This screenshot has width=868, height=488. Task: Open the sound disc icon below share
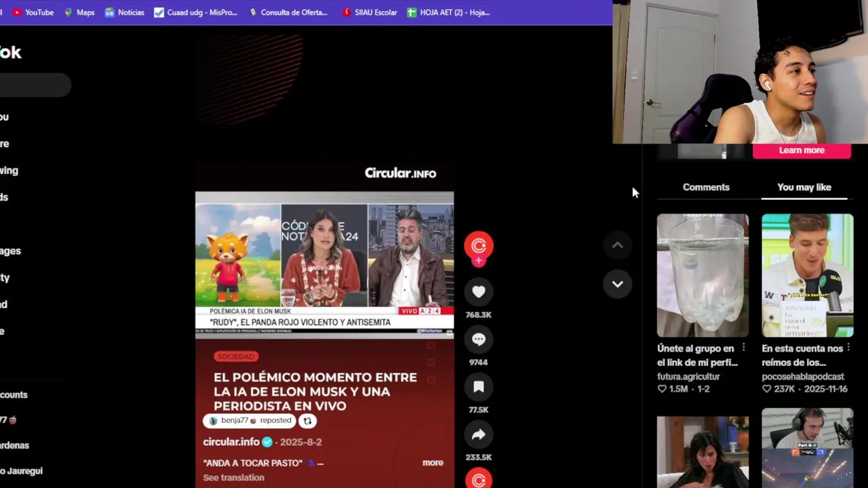tap(479, 480)
